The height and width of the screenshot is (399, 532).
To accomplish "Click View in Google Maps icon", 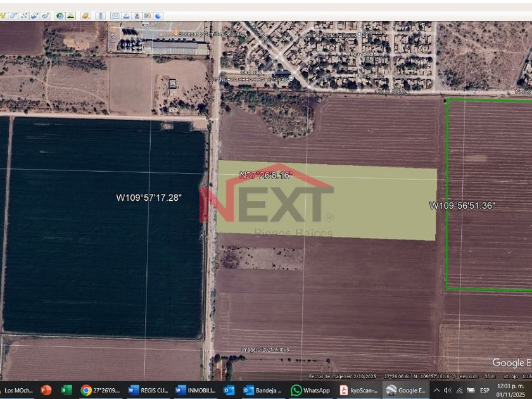I will (147, 16).
